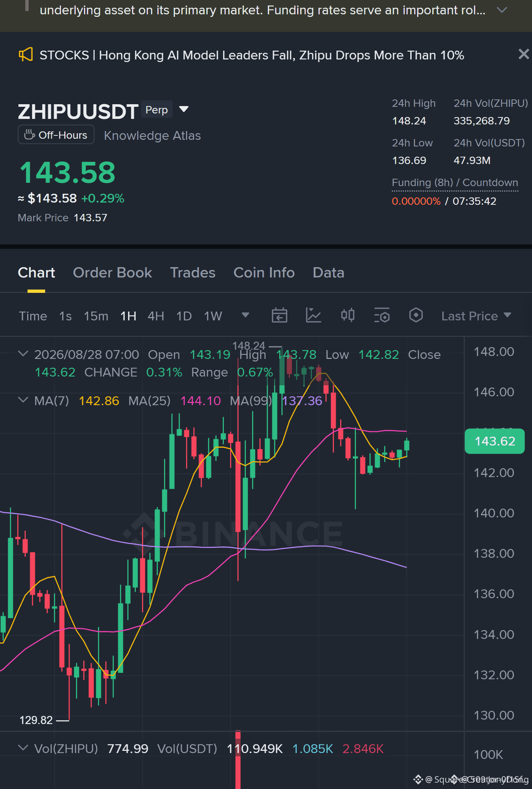Click the funding countdown 07:35:42

[474, 201]
